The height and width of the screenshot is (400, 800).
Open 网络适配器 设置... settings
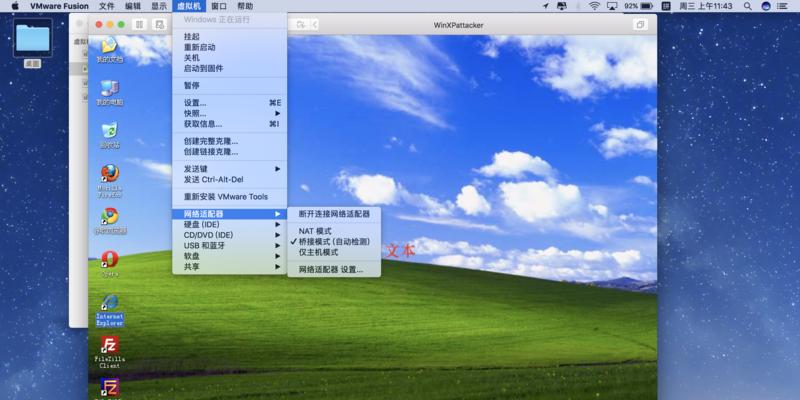point(331,270)
